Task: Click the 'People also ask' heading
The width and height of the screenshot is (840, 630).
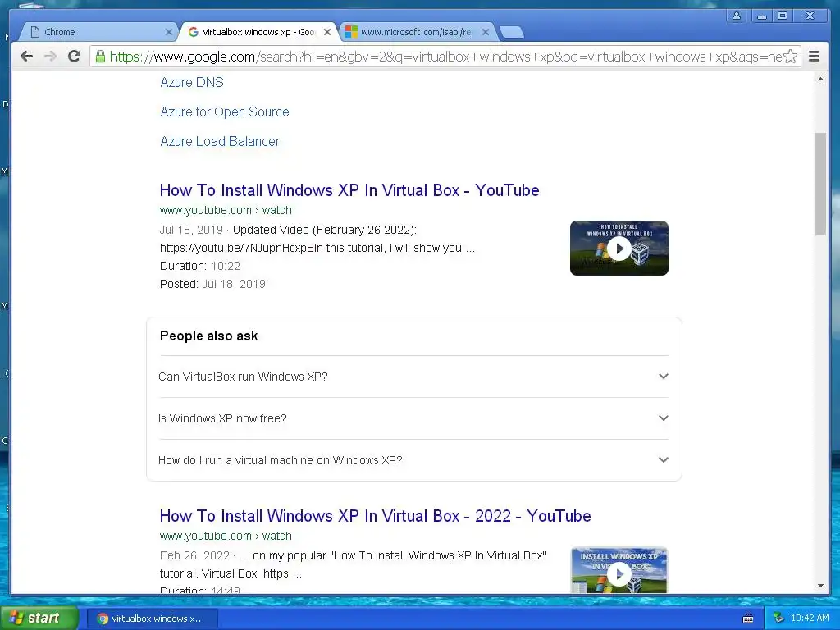Action: 209,336
